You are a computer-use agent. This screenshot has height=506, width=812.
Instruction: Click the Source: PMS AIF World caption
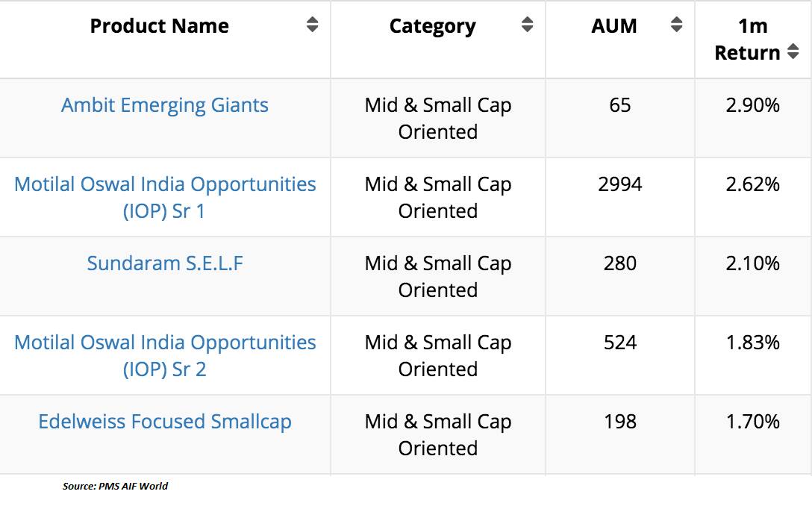tap(116, 486)
